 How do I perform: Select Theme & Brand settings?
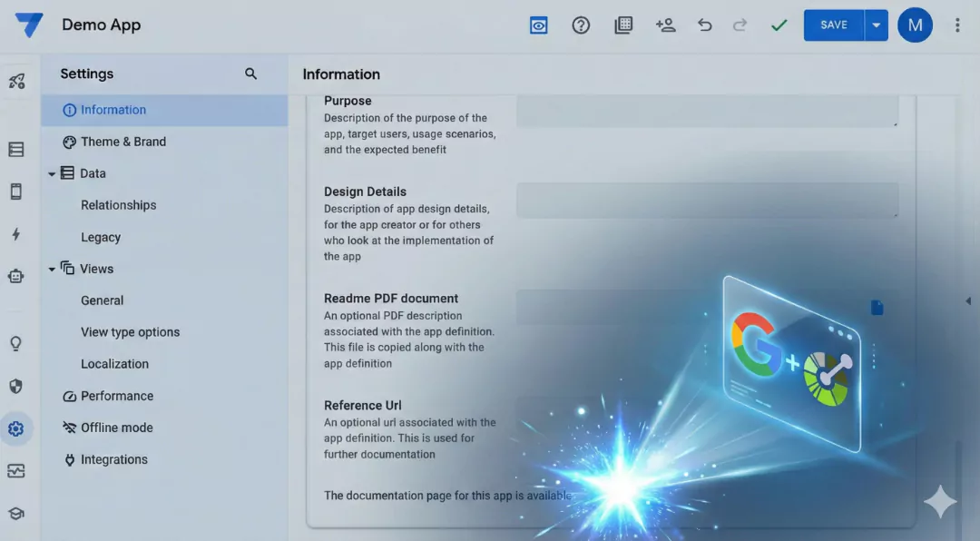[122, 142]
